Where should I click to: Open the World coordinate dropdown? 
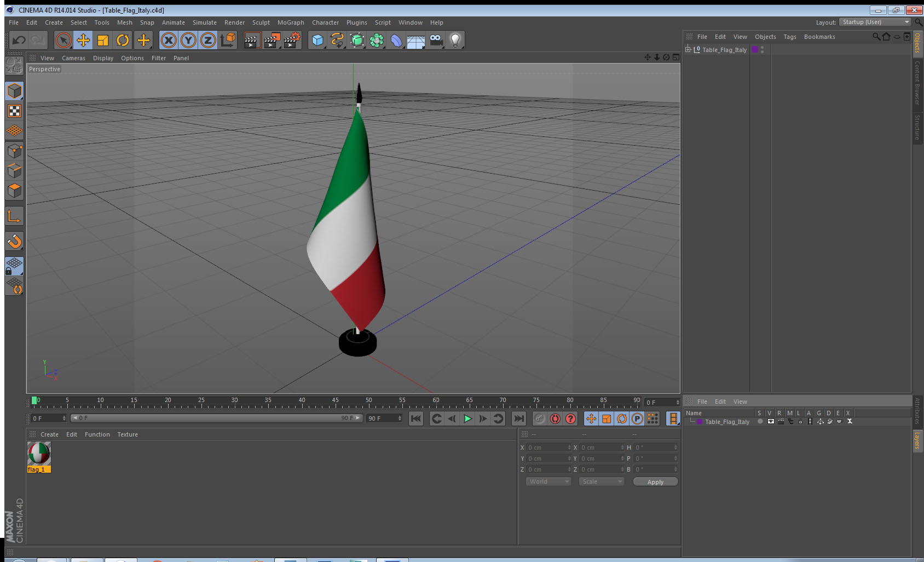[548, 481]
